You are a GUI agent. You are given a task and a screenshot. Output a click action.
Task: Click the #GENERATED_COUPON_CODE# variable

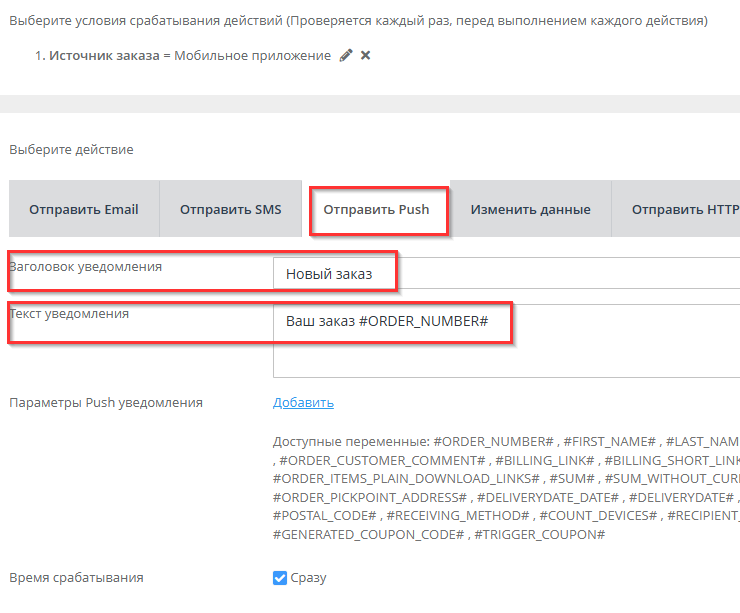[x=368, y=534]
